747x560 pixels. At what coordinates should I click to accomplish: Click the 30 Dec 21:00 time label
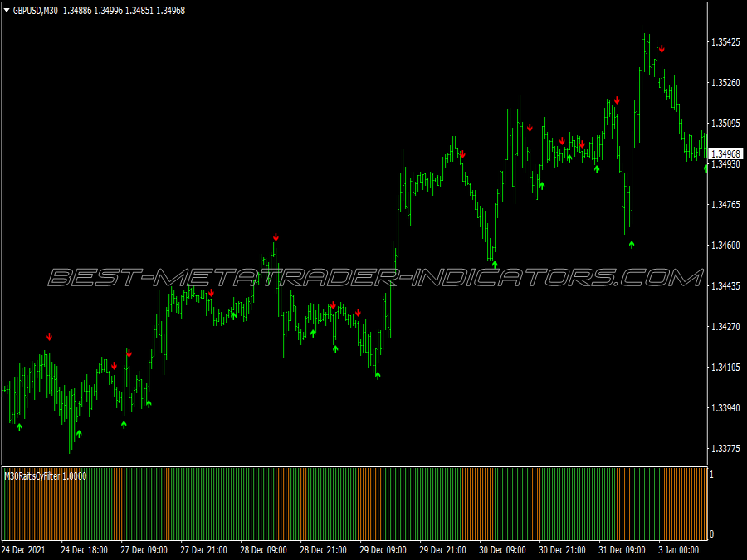(x=563, y=549)
